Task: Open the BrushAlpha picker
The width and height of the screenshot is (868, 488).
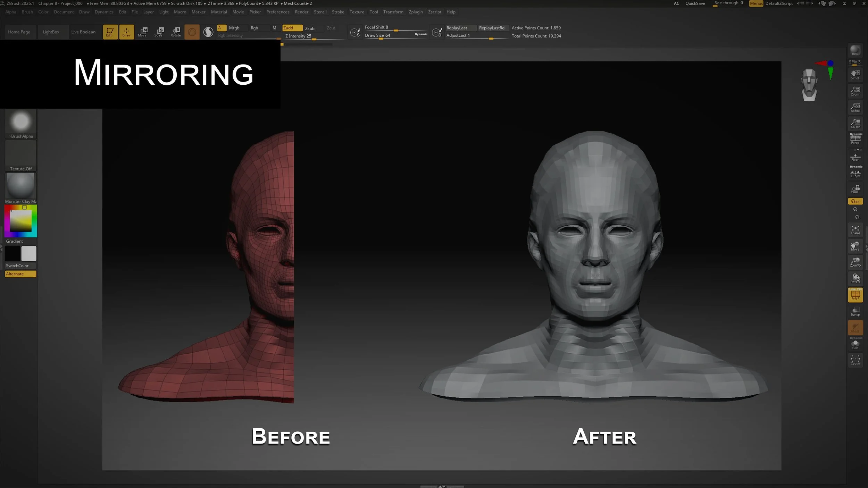Action: tap(20, 124)
